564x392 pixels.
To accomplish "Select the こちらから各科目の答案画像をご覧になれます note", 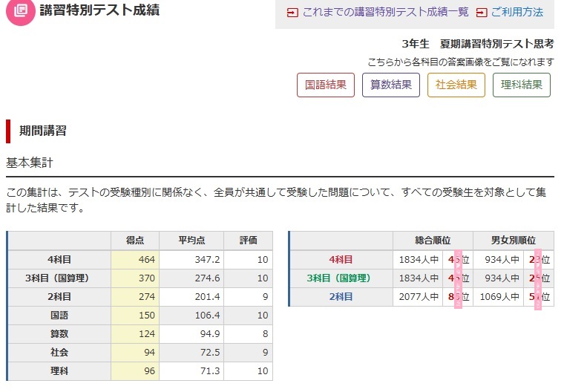I will click(x=461, y=62).
